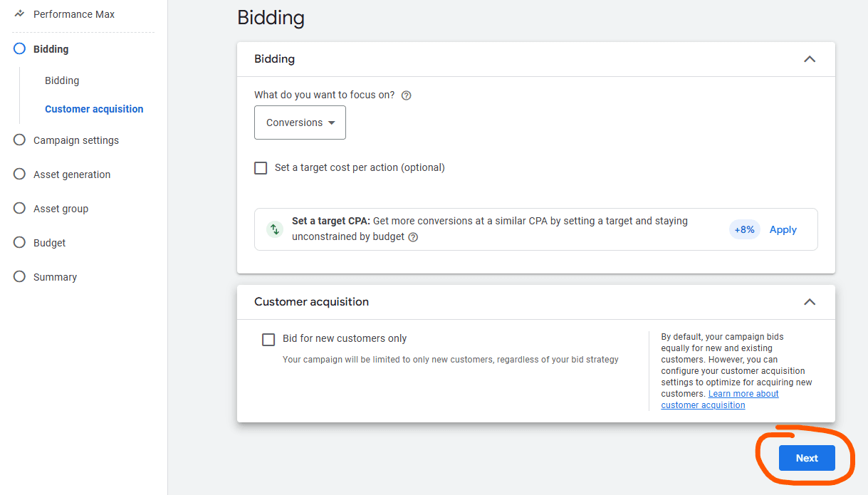The height and width of the screenshot is (495, 868).
Task: Select the Bidding sub-step in the sidebar
Action: [61, 80]
